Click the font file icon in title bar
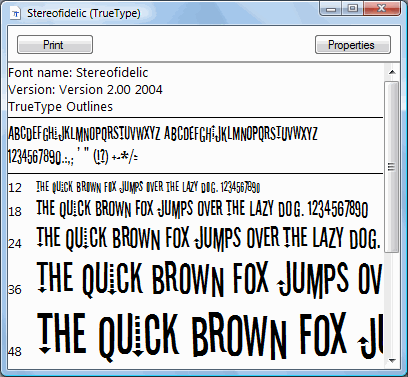408x377 pixels. click(16, 14)
